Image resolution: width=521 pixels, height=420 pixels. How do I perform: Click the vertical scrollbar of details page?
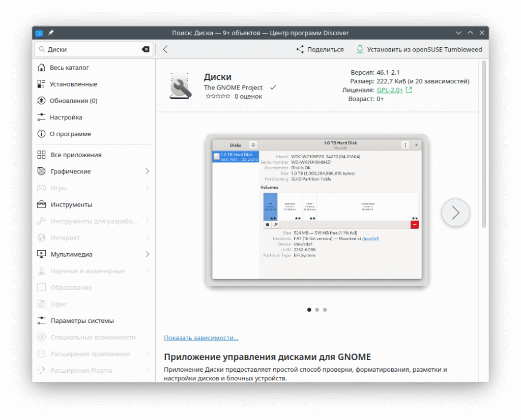point(484,144)
